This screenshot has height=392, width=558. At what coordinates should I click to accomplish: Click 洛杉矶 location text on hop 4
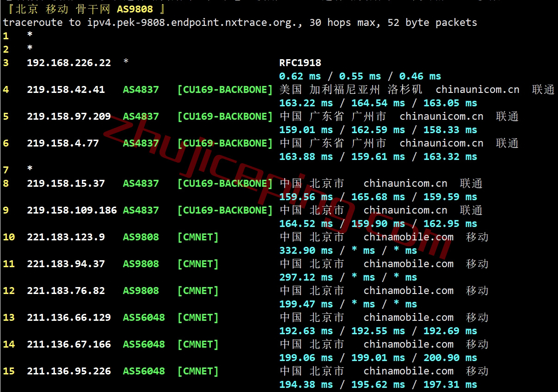coord(405,90)
